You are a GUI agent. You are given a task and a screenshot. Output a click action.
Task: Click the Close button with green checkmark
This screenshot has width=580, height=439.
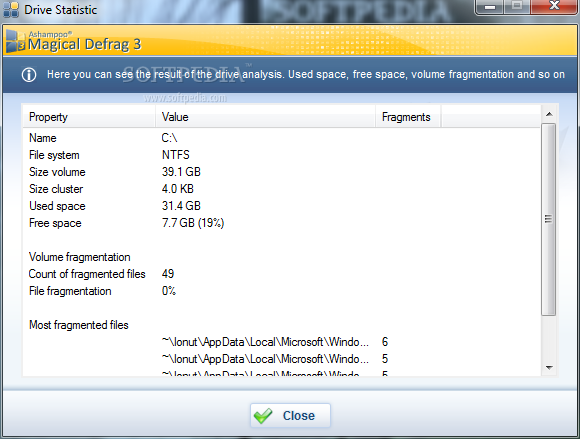point(290,415)
